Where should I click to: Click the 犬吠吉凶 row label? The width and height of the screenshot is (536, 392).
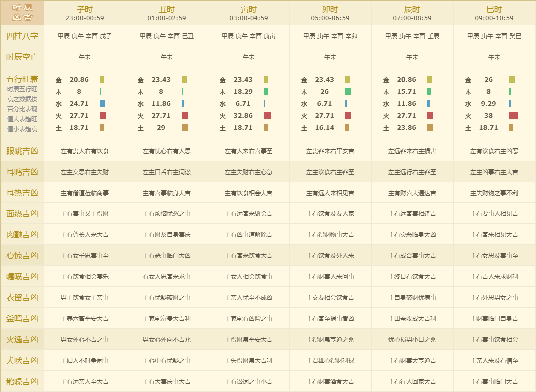pyautogui.click(x=22, y=360)
